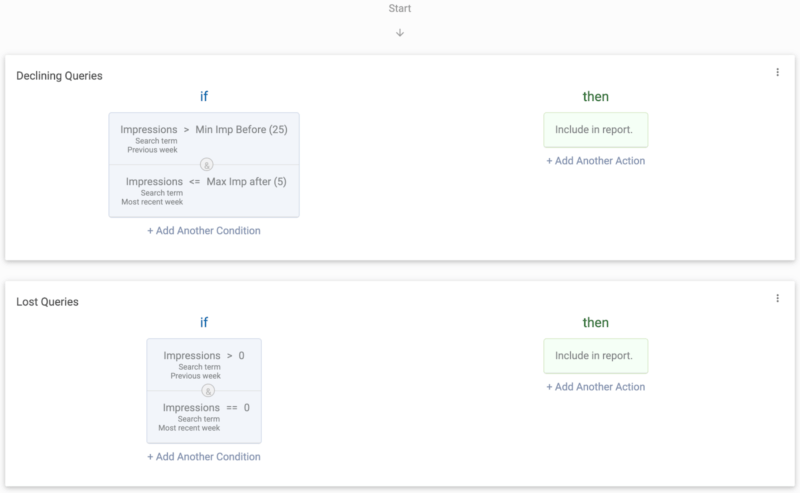Open Include in report action in Lost Queries
Viewport: 800px width, 493px height.
click(595, 356)
